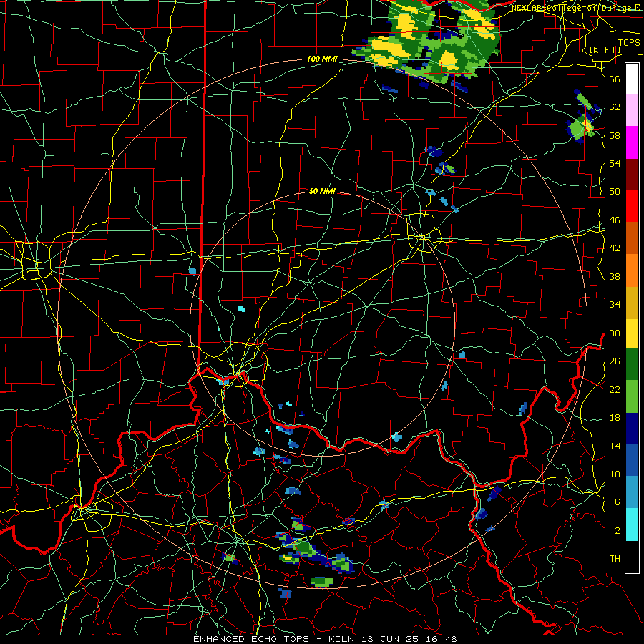Select the 26 scale label

(x=615, y=361)
